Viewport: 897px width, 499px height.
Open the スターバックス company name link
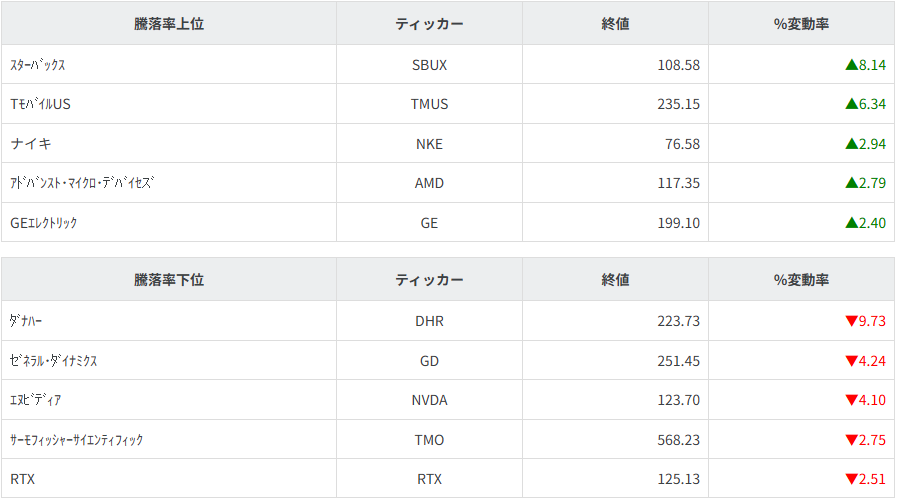[37, 65]
